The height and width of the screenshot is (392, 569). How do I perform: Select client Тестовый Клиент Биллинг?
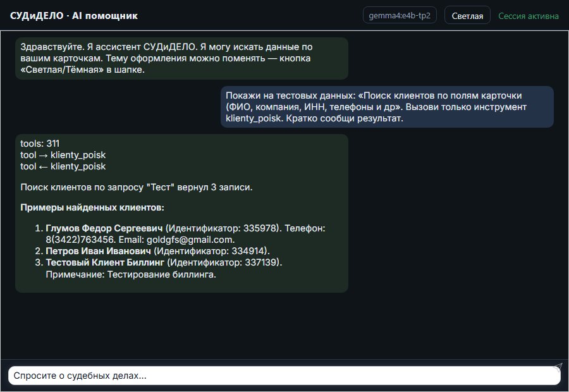point(105,262)
